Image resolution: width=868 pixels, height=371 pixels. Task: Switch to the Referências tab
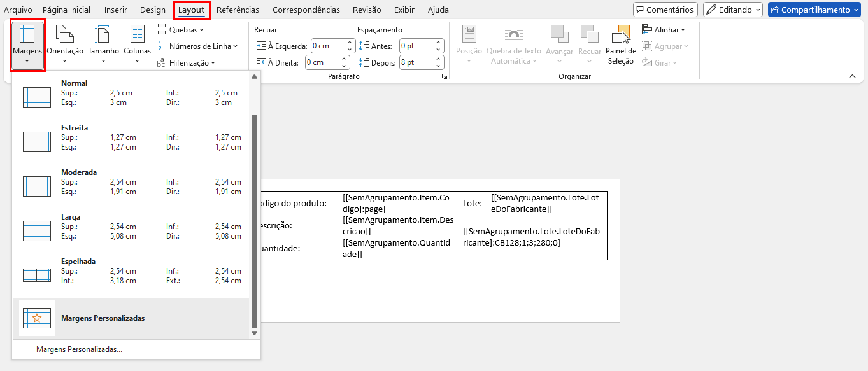(x=238, y=10)
